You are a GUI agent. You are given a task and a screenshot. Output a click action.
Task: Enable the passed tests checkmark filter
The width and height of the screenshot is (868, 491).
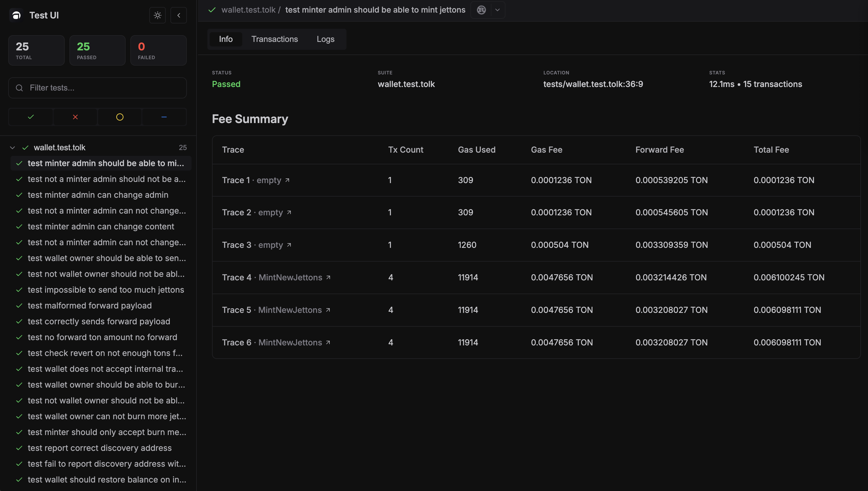click(x=30, y=117)
